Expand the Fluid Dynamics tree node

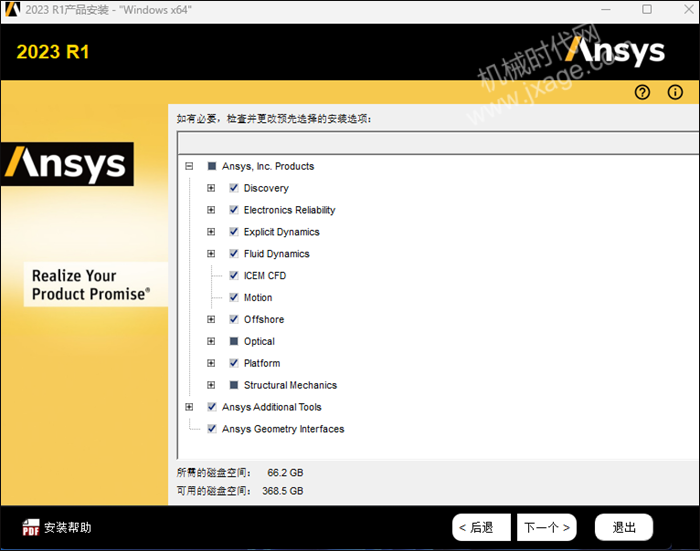click(211, 254)
